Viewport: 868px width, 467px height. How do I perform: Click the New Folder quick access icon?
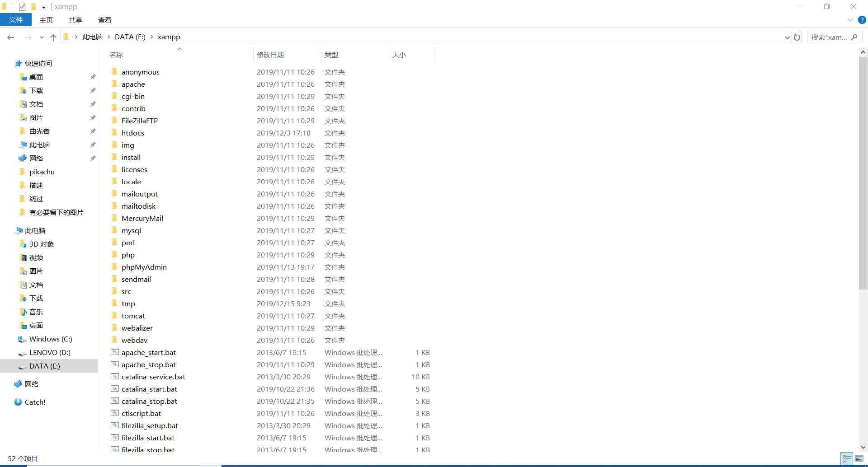click(x=33, y=7)
